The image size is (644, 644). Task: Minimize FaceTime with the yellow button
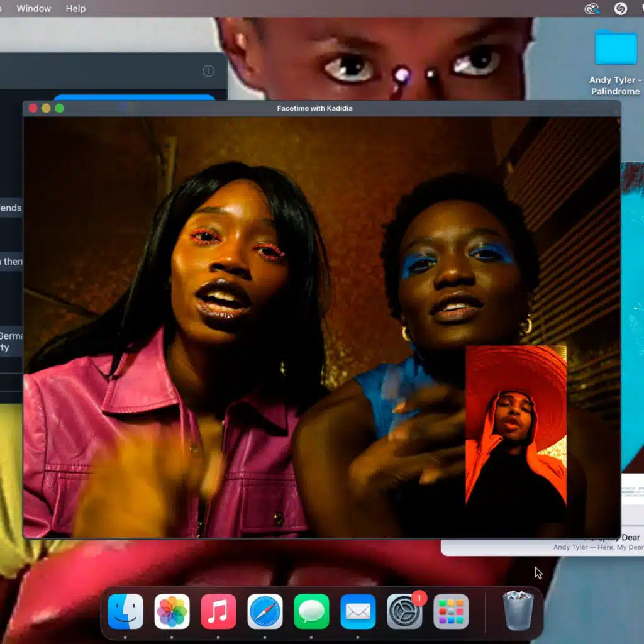coord(46,108)
